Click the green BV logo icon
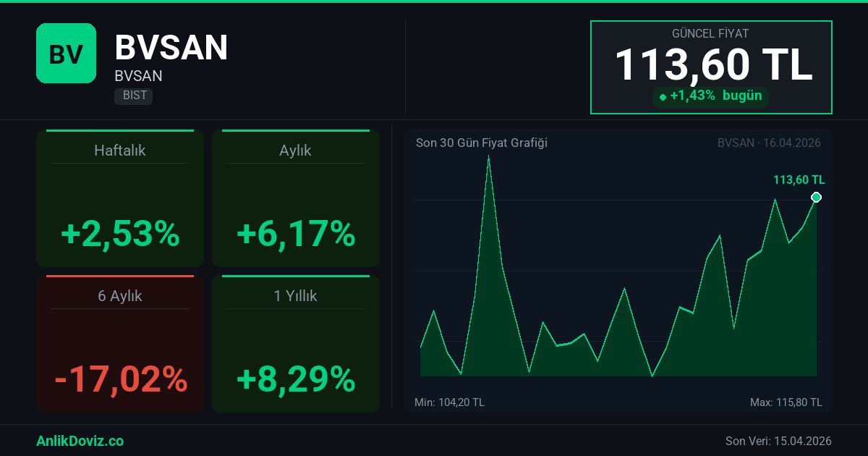The height and width of the screenshot is (456, 868). pos(66,54)
